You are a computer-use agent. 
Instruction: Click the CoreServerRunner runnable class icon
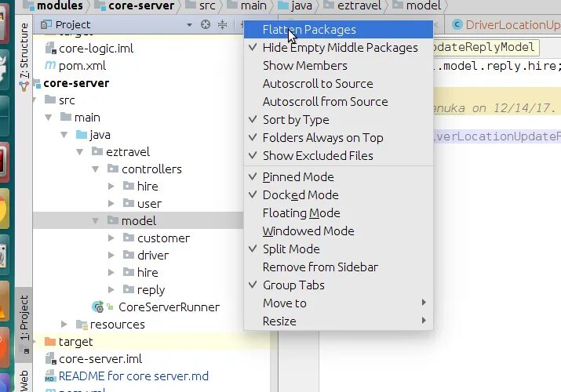98,307
